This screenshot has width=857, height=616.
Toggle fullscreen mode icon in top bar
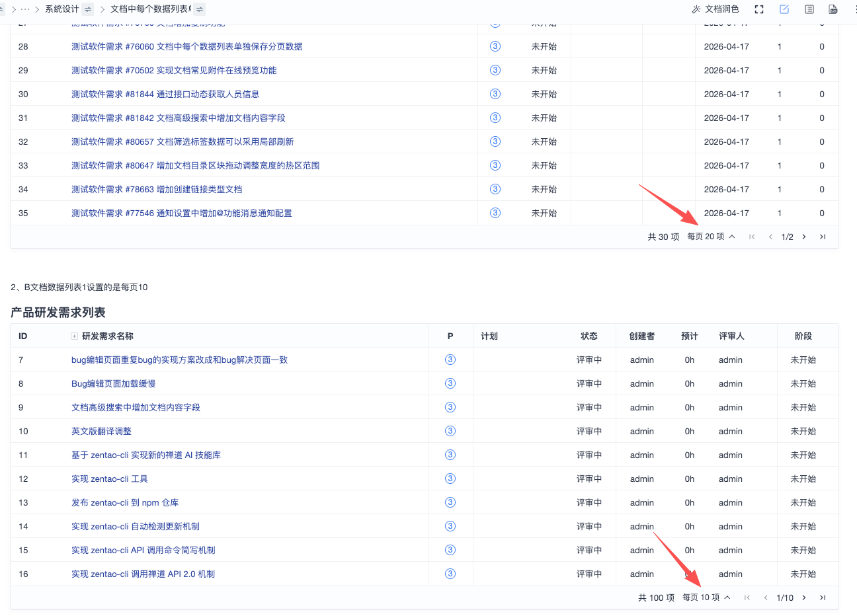[x=759, y=9]
